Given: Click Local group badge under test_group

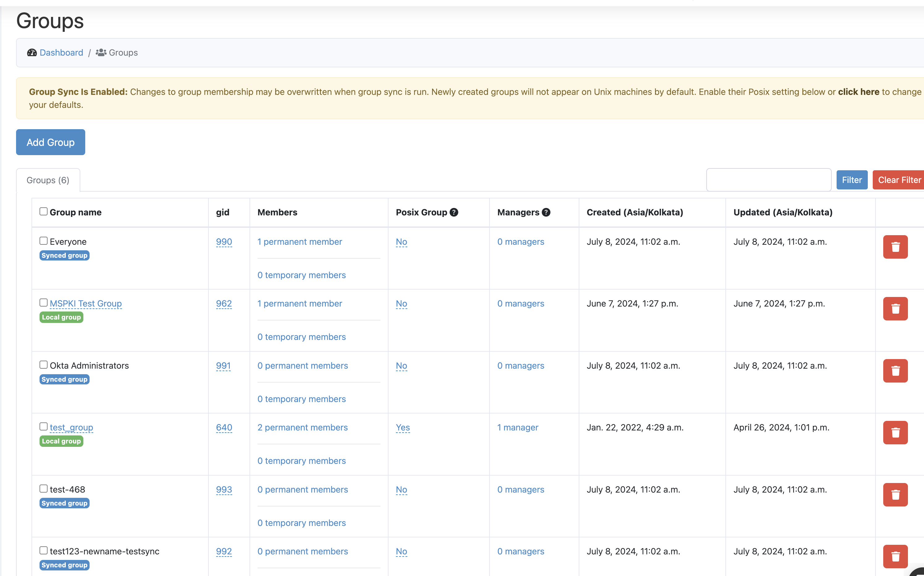Looking at the screenshot, I should point(61,441).
